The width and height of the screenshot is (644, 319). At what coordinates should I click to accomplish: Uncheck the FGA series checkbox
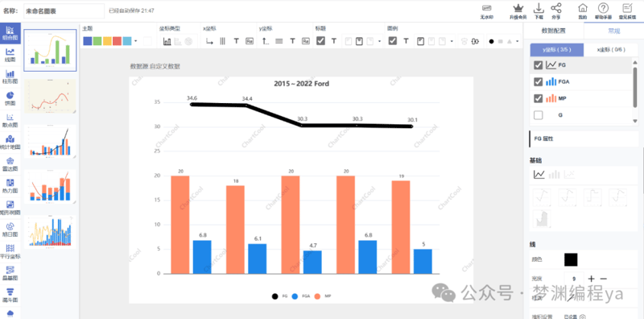pyautogui.click(x=538, y=82)
